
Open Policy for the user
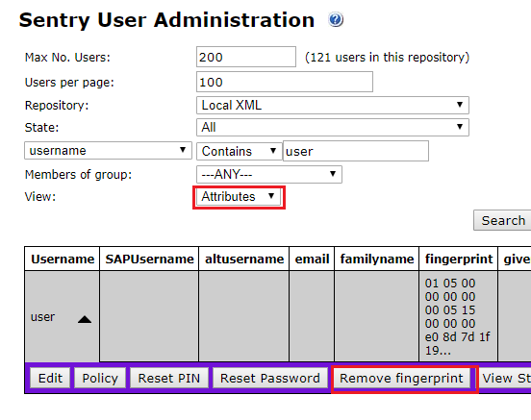pyautogui.click(x=100, y=378)
